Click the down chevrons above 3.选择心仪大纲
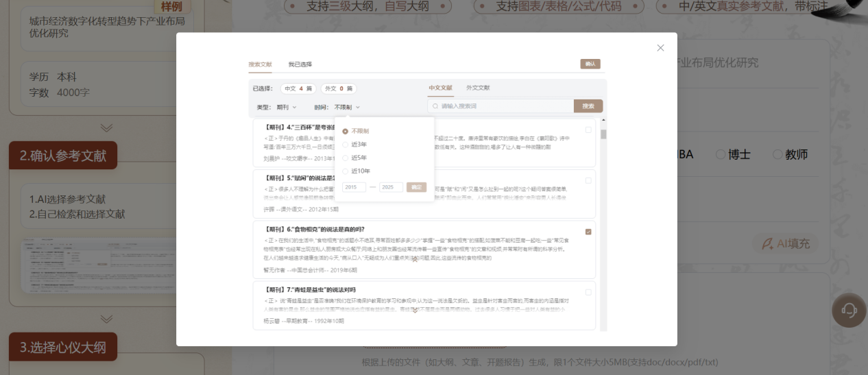The image size is (868, 375). click(x=106, y=319)
